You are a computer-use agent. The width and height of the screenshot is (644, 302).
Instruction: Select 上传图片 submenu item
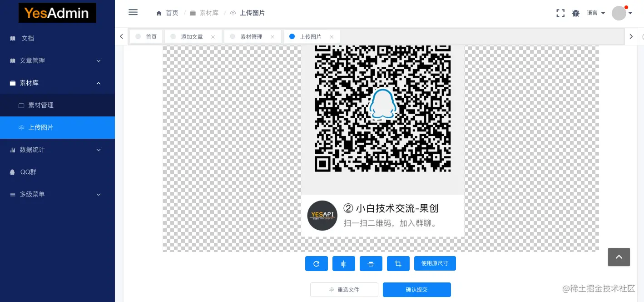[57, 127]
